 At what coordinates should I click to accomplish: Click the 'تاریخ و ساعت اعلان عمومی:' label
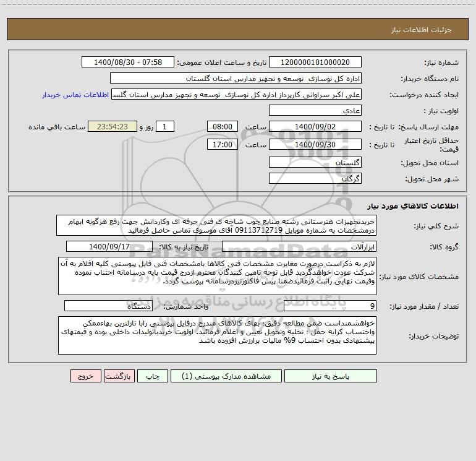(x=221, y=62)
